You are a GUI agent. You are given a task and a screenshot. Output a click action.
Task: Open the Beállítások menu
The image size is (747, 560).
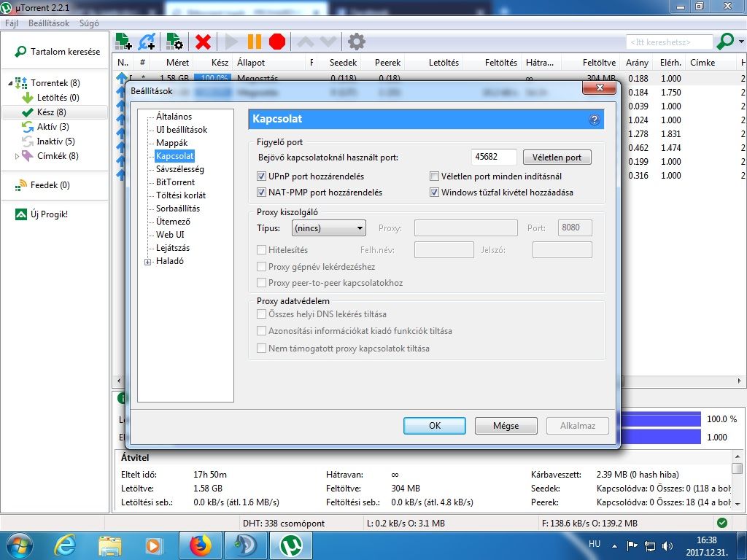[x=49, y=23]
